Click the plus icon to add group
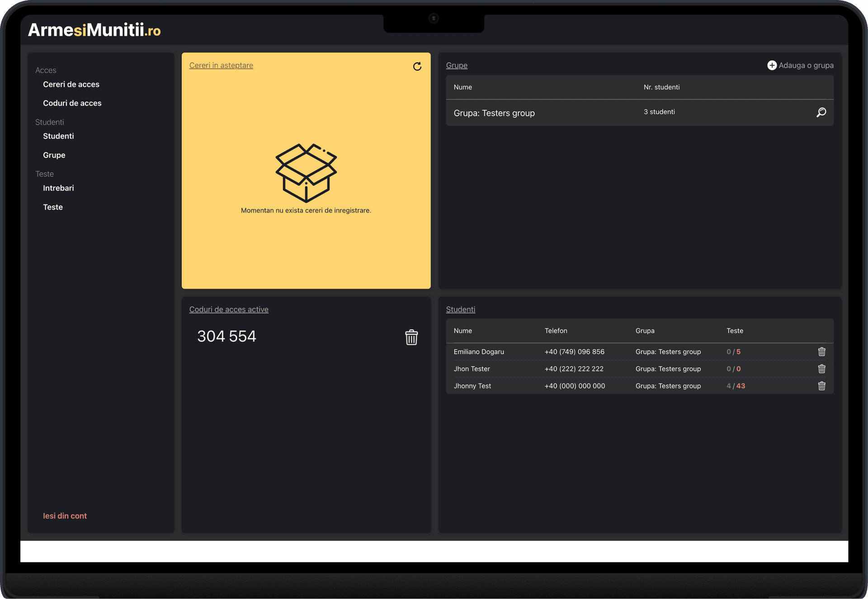 [x=772, y=65]
